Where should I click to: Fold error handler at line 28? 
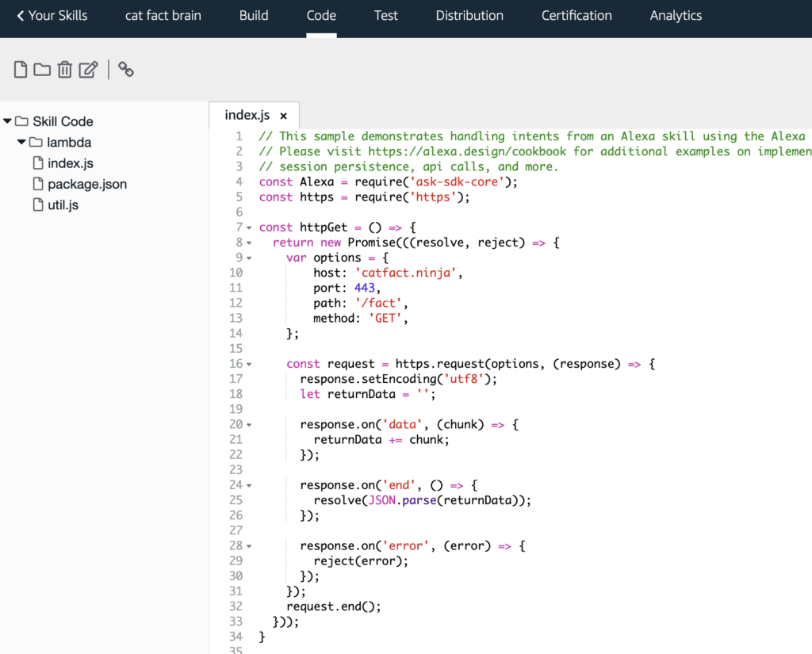(249, 546)
